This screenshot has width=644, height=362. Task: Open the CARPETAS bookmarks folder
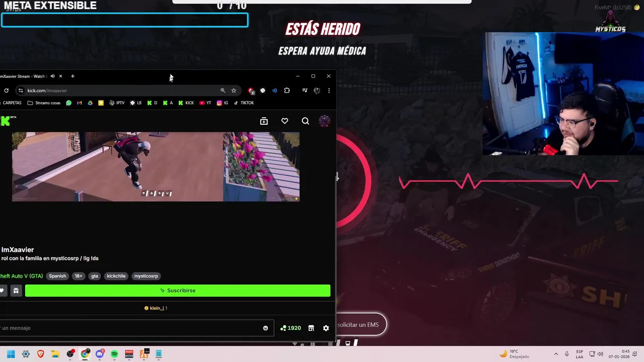click(11, 103)
